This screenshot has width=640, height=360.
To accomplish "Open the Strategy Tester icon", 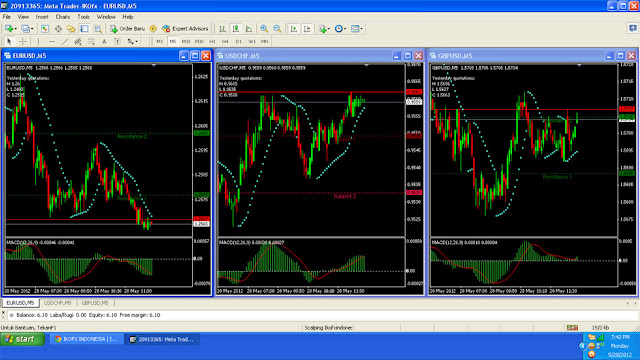I will 98,29.
